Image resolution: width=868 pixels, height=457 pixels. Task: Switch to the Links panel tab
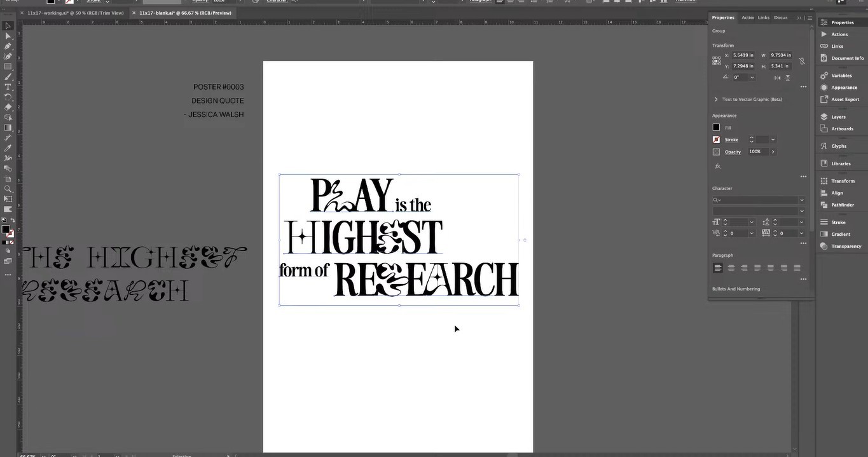[x=763, y=18]
